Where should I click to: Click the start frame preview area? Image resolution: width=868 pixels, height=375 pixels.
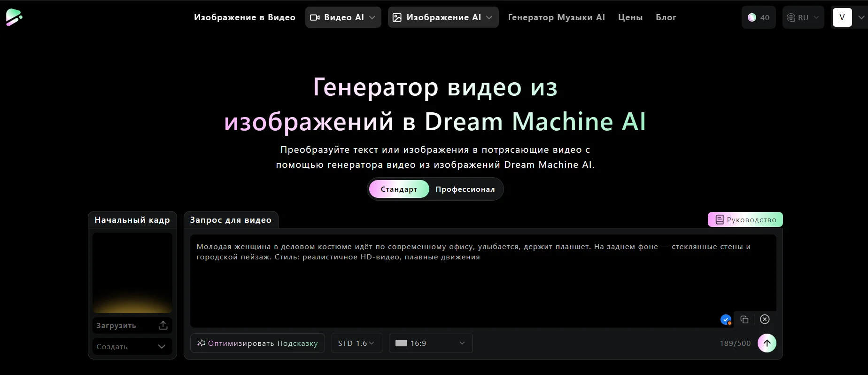coord(132,273)
